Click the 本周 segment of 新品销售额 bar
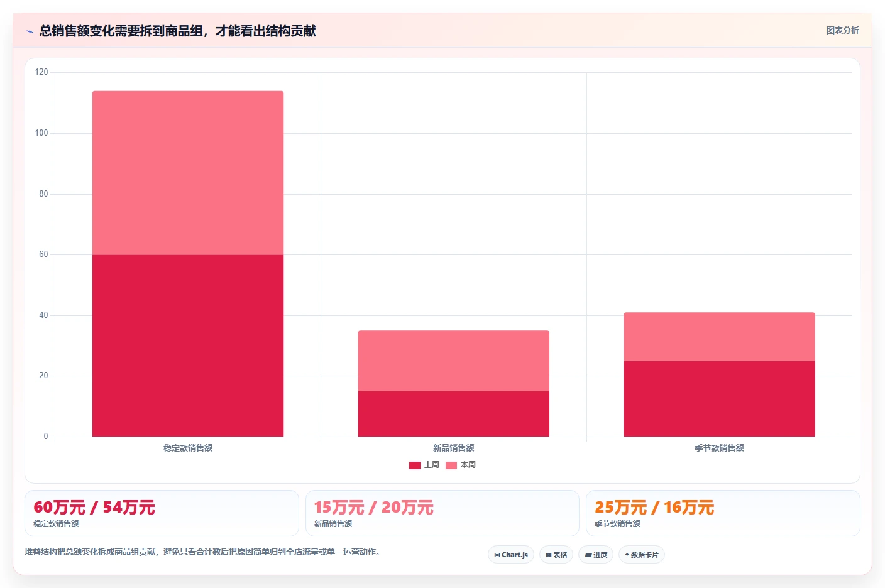Viewport: 885px width, 588px height. tap(454, 361)
